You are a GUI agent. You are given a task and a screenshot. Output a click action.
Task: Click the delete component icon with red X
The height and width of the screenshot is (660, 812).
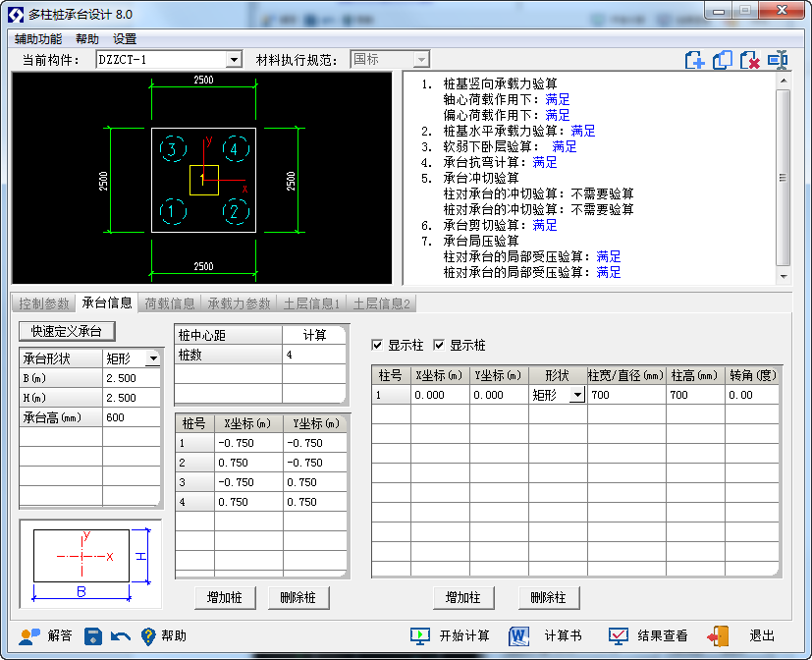pos(749,60)
